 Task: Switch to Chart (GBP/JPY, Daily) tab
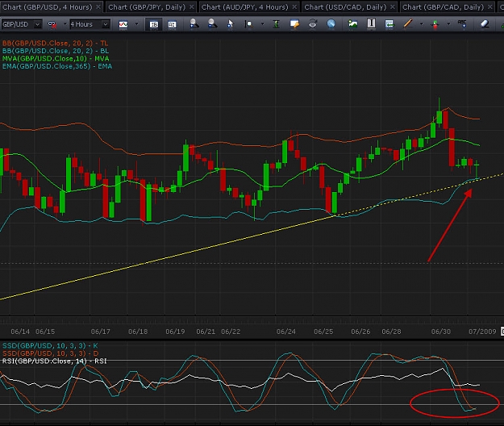147,6
